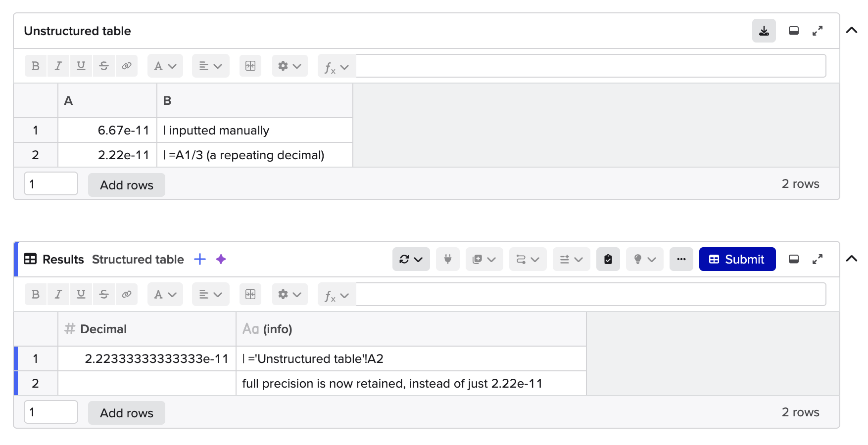The height and width of the screenshot is (445, 868).
Task: Click the Submit button
Action: pyautogui.click(x=737, y=259)
